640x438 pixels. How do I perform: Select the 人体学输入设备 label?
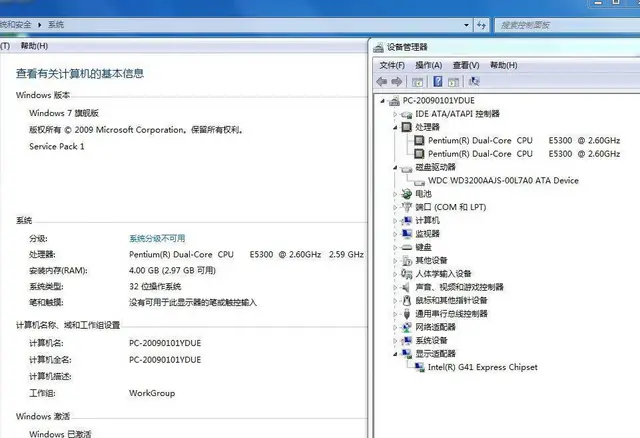[x=443, y=274]
